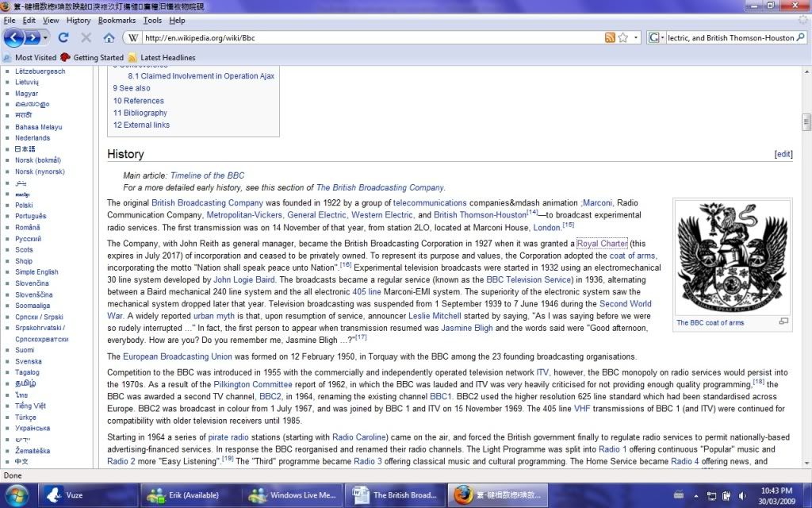The image size is (812, 508).
Task: Click the keyboard tray icon
Action: [679, 495]
